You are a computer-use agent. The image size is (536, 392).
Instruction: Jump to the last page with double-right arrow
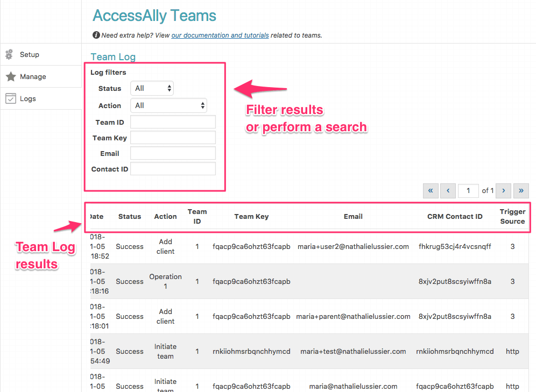point(521,191)
